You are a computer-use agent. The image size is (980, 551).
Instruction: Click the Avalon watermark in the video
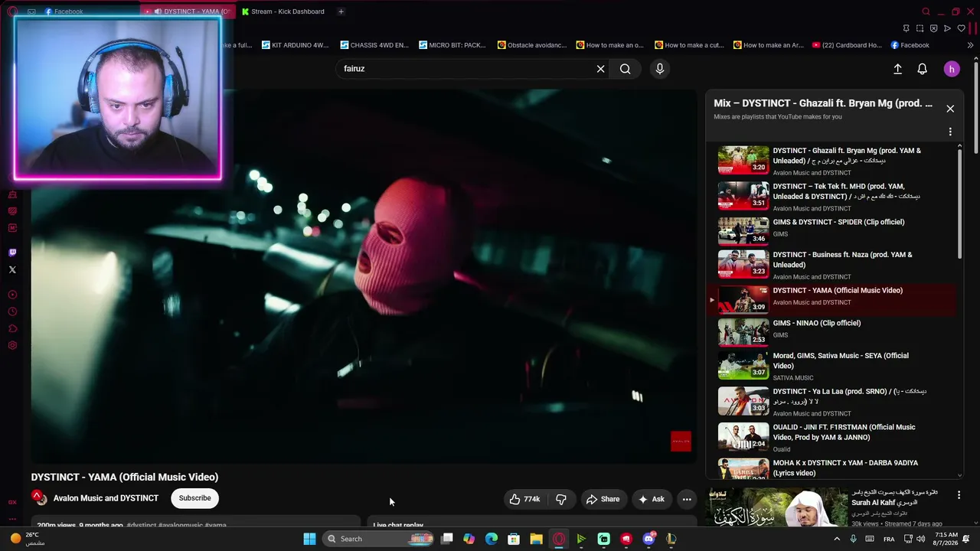click(x=681, y=442)
